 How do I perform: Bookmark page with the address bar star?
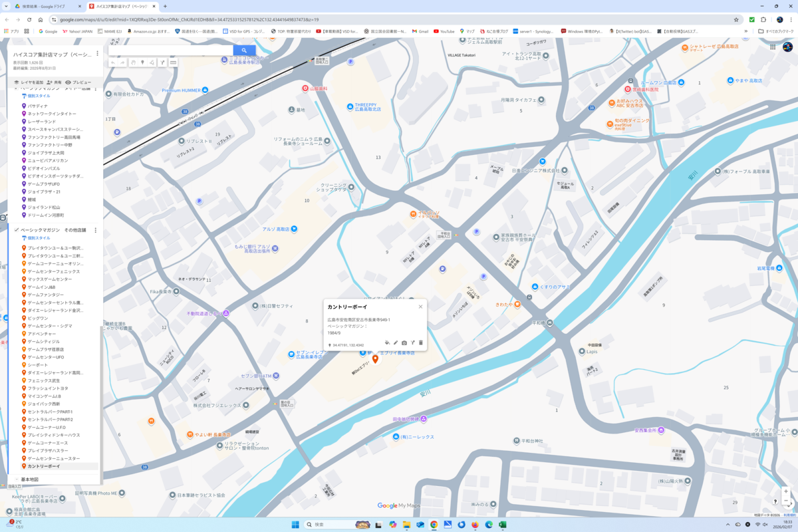click(x=736, y=19)
